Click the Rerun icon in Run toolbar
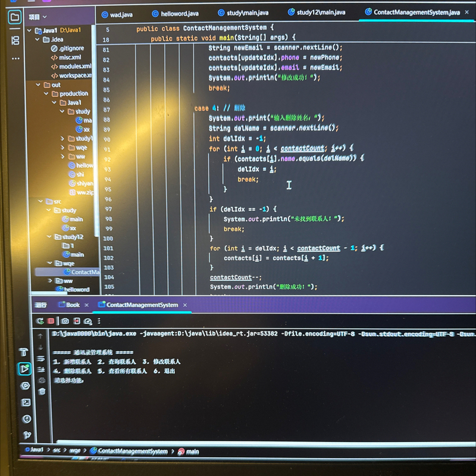This screenshot has height=476, width=476. coord(40,321)
